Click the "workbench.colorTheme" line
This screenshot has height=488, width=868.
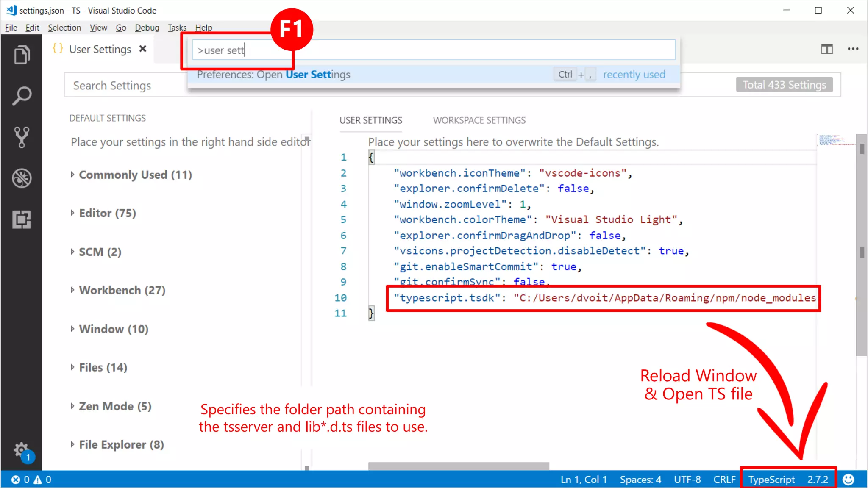(x=538, y=220)
